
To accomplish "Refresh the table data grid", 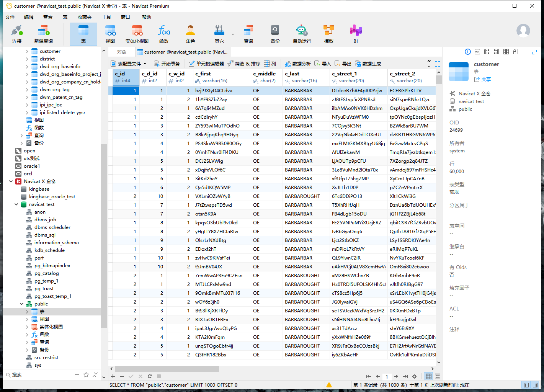I will click(150, 376).
